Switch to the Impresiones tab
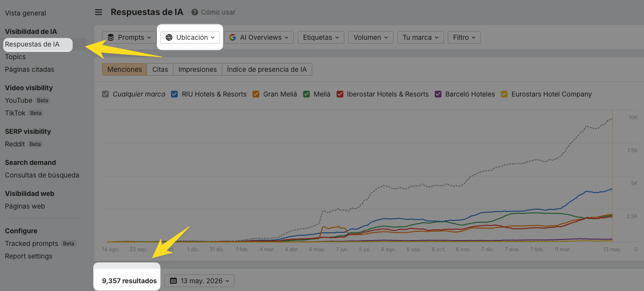Image resolution: width=644 pixels, height=291 pixels. pyautogui.click(x=198, y=69)
